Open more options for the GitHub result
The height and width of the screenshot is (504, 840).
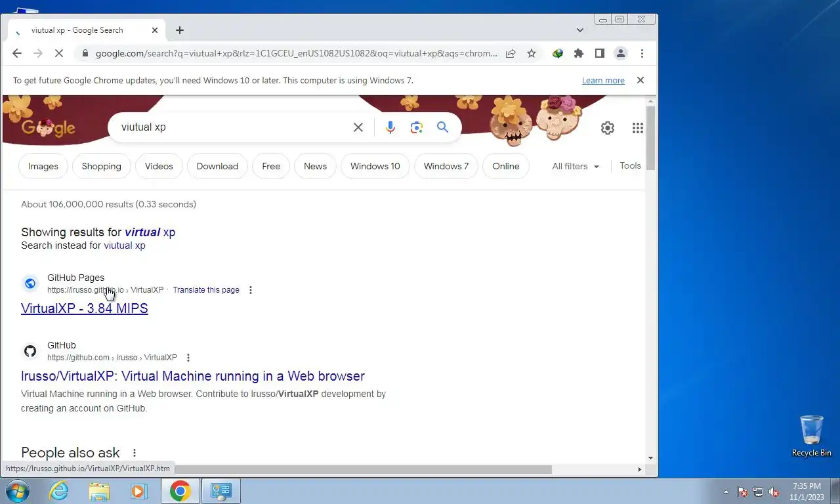pos(188,358)
